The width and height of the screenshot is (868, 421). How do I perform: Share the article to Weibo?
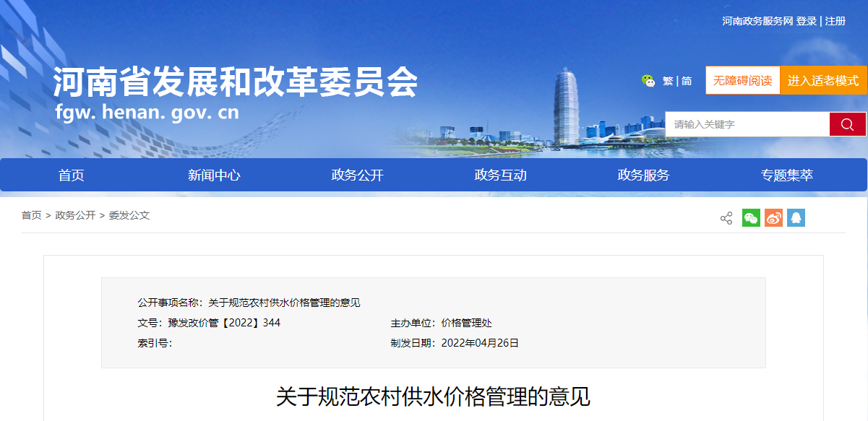coord(773,218)
